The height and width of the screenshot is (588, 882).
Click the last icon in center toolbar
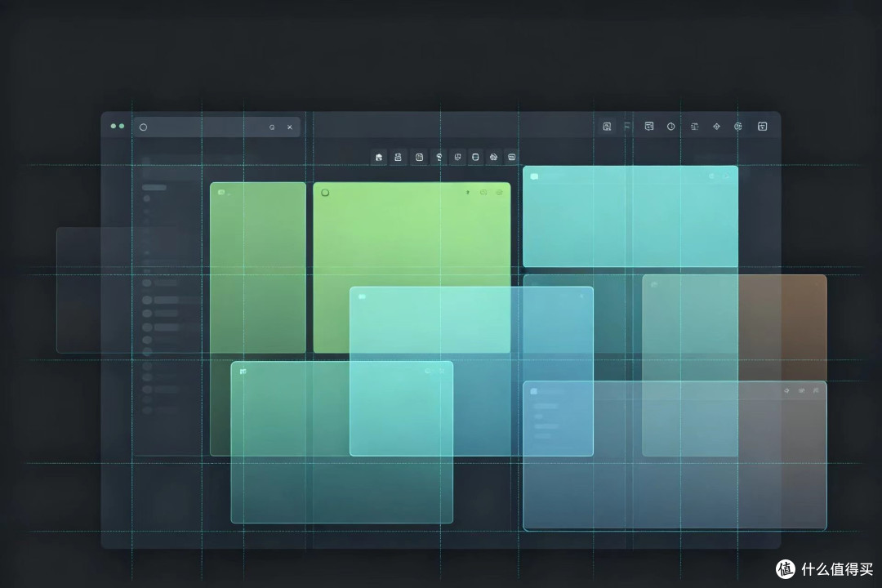coord(512,157)
